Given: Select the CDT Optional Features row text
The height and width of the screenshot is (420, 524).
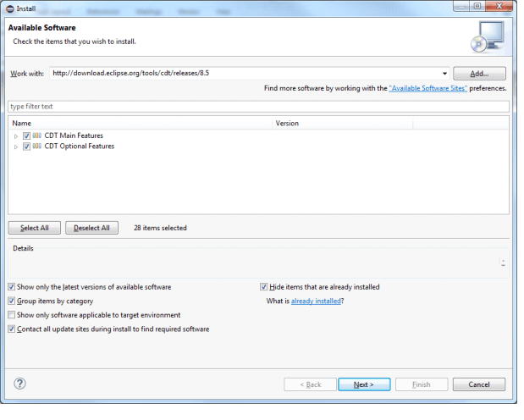Looking at the screenshot, I should tap(80, 146).
